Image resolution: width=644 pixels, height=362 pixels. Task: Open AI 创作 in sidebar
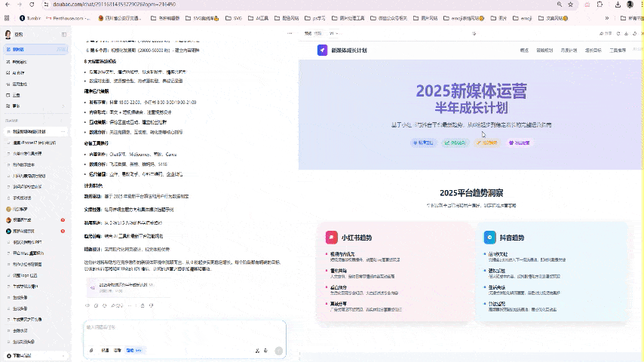(x=35, y=72)
